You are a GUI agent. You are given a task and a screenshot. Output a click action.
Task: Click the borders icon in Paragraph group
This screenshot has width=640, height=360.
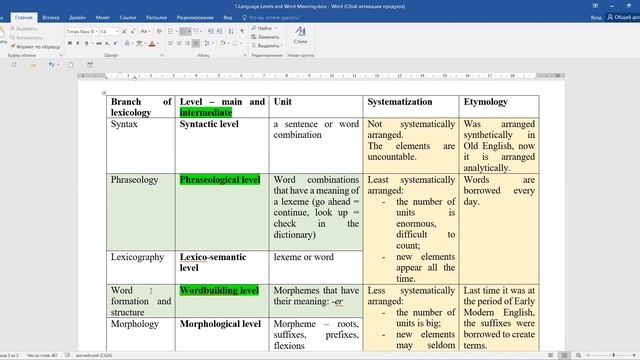235,43
